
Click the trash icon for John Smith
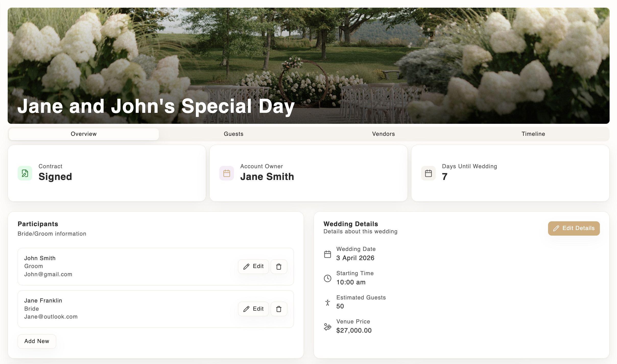pyautogui.click(x=279, y=266)
